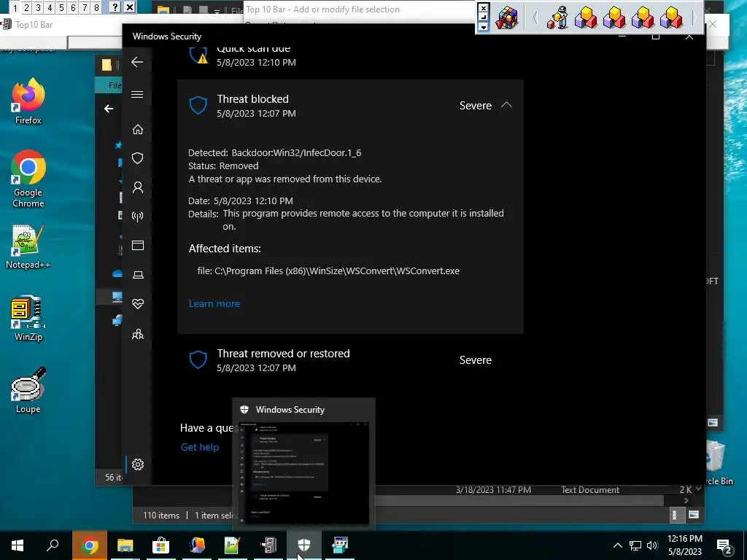
Task: Select the detected Backdoor:Win32/InfecDoor.1_6 name
Action: coord(296,153)
